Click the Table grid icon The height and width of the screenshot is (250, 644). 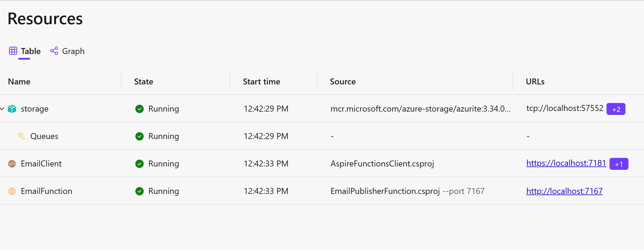pyautogui.click(x=13, y=51)
